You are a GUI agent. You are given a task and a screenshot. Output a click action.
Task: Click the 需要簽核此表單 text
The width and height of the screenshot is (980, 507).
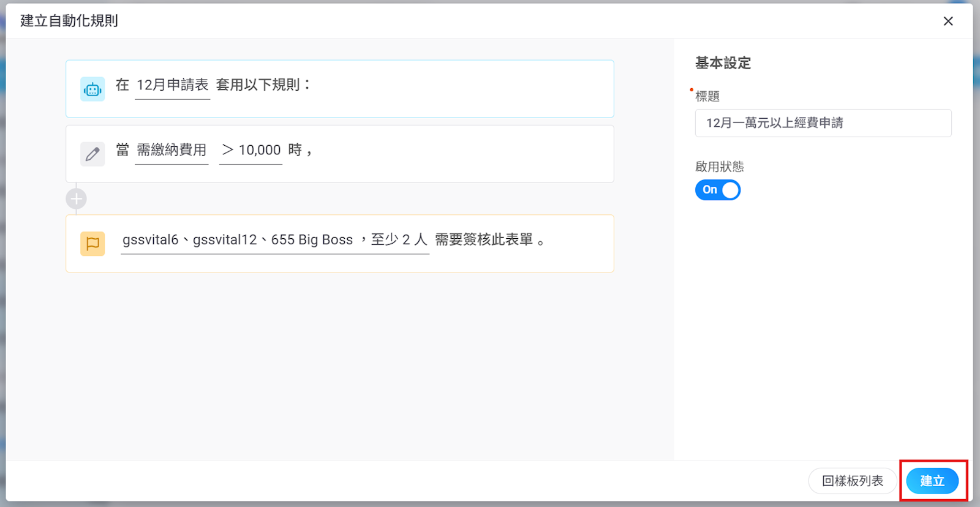(484, 240)
